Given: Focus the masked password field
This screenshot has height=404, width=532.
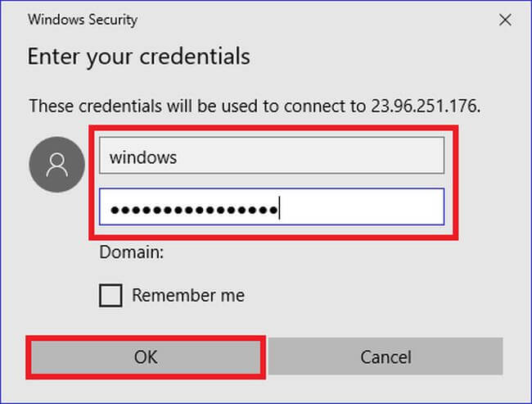Looking at the screenshot, I should [x=271, y=207].
